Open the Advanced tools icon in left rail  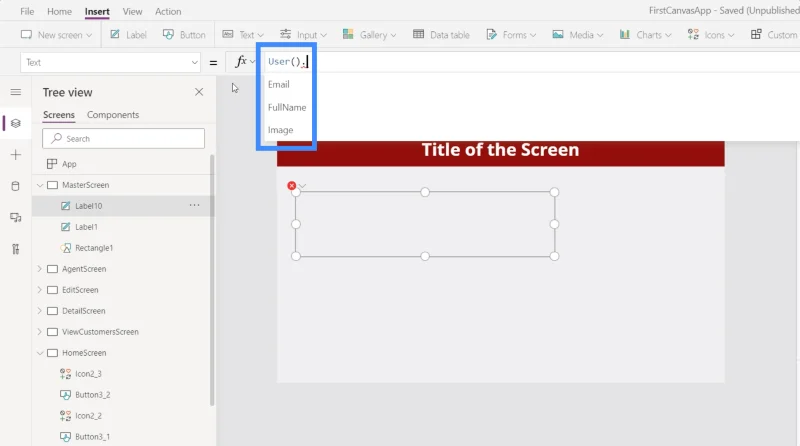tap(16, 249)
